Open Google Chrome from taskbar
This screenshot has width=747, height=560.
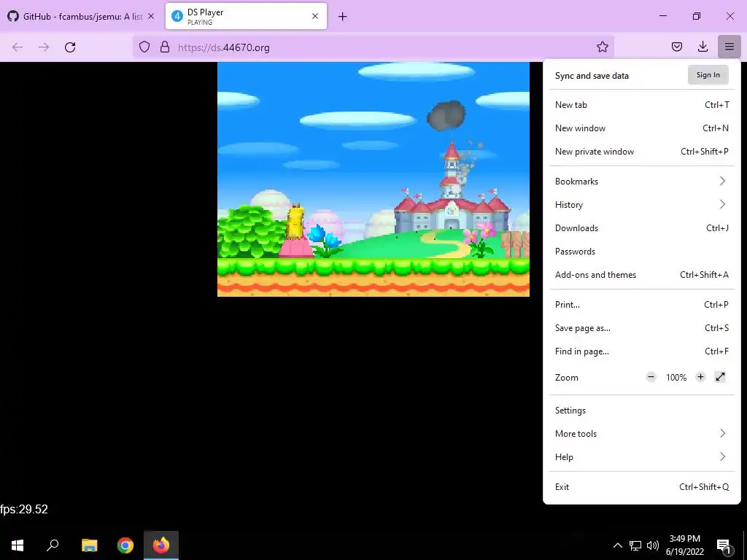[125, 545]
